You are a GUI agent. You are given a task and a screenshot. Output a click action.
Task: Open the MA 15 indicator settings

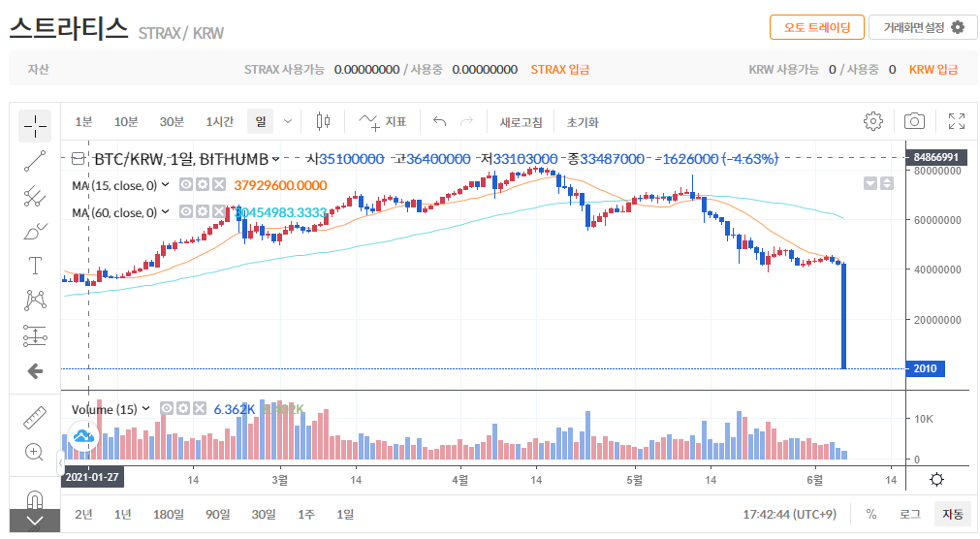[202, 184]
